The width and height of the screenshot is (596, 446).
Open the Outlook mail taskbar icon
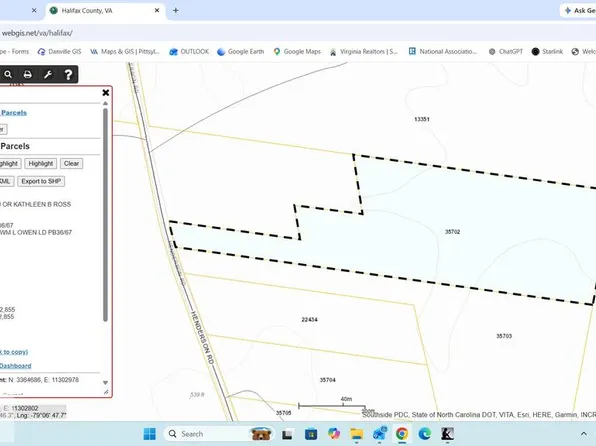(x=379, y=434)
